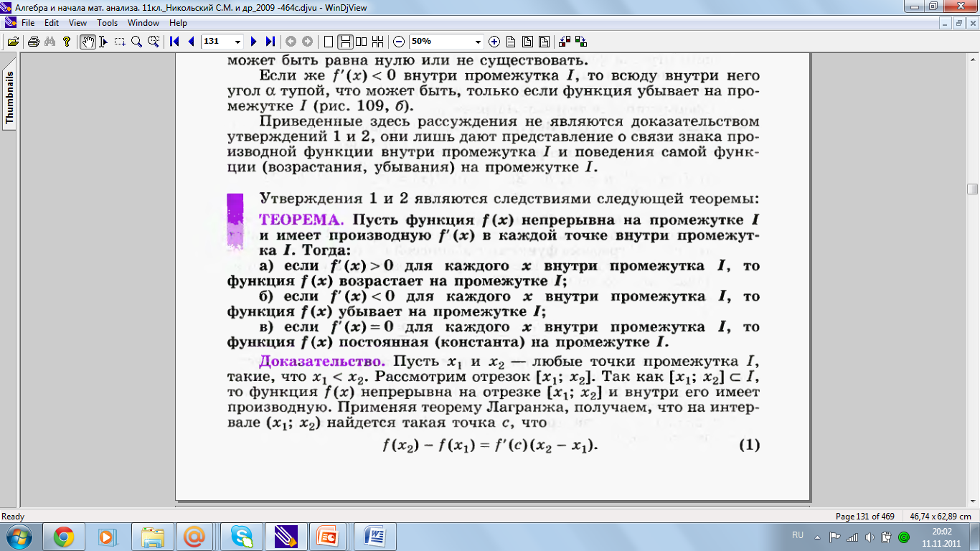Click the yellow Help question mark icon
This screenshot has width=980, height=551.
pos(67,42)
